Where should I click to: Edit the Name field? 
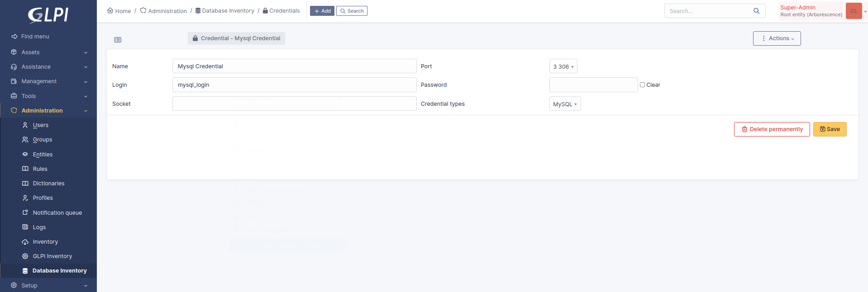point(295,66)
